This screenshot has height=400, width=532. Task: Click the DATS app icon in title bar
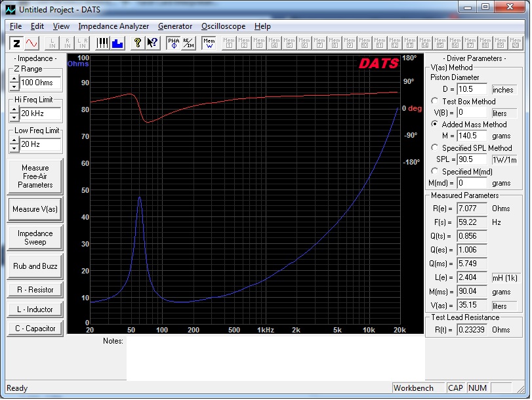(x=10, y=9)
